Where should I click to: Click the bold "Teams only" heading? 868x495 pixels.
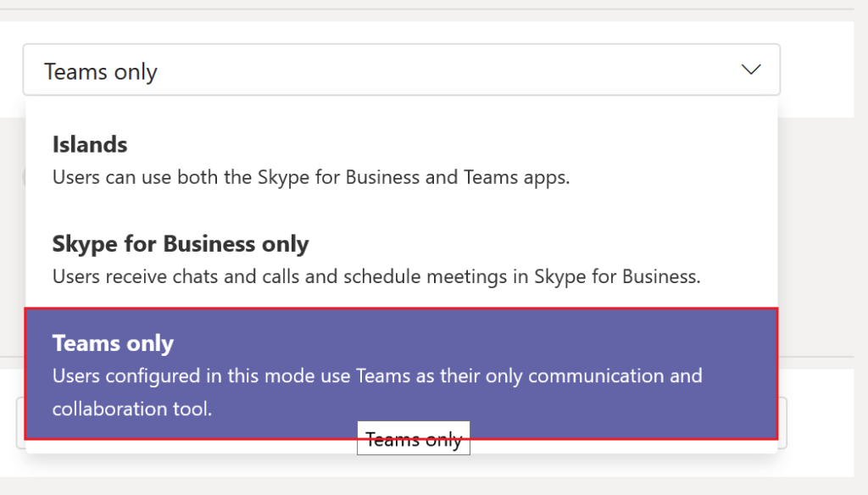coord(113,342)
